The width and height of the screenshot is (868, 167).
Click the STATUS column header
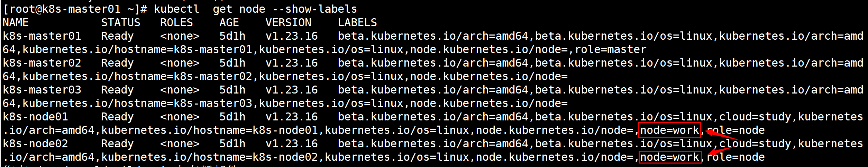coord(120,22)
